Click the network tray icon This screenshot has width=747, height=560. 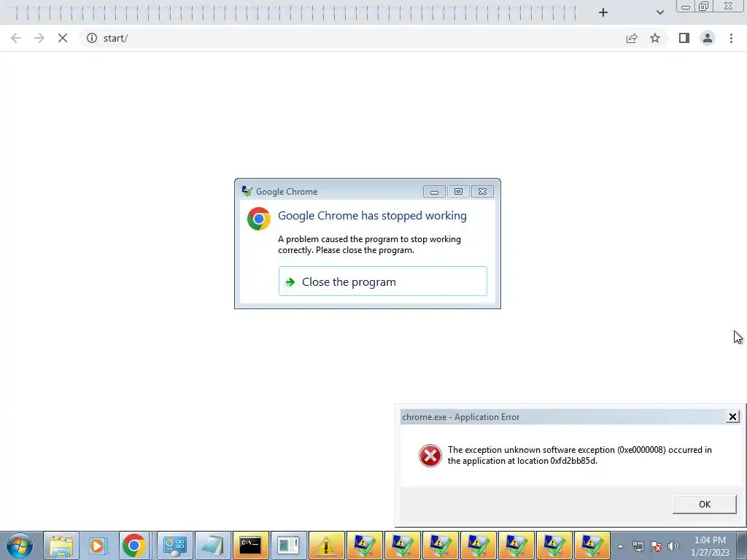point(638,546)
